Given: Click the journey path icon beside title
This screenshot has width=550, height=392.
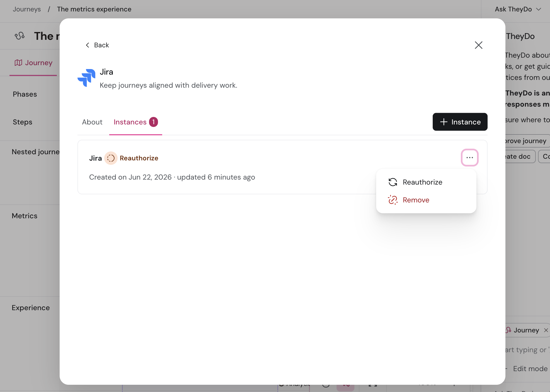Looking at the screenshot, I should pyautogui.click(x=20, y=36).
